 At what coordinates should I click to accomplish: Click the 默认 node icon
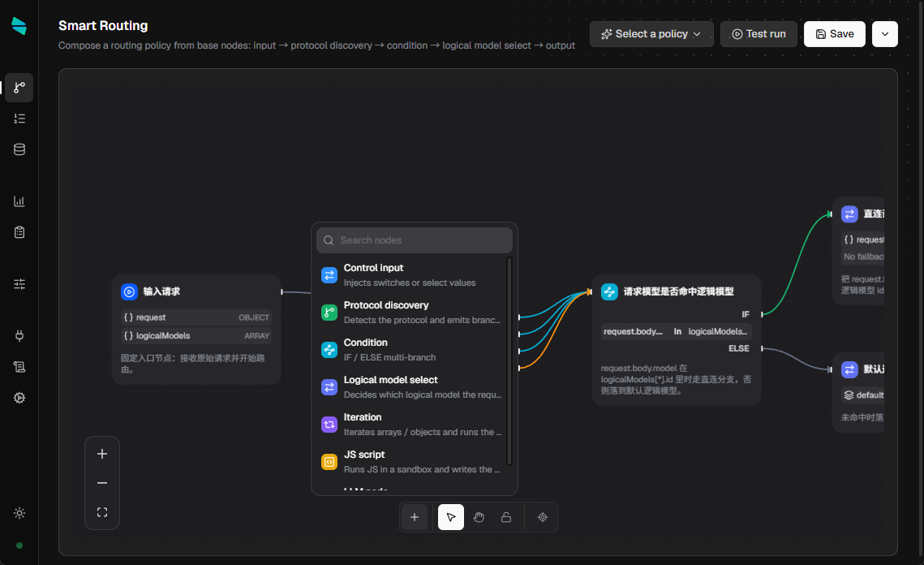tap(849, 369)
